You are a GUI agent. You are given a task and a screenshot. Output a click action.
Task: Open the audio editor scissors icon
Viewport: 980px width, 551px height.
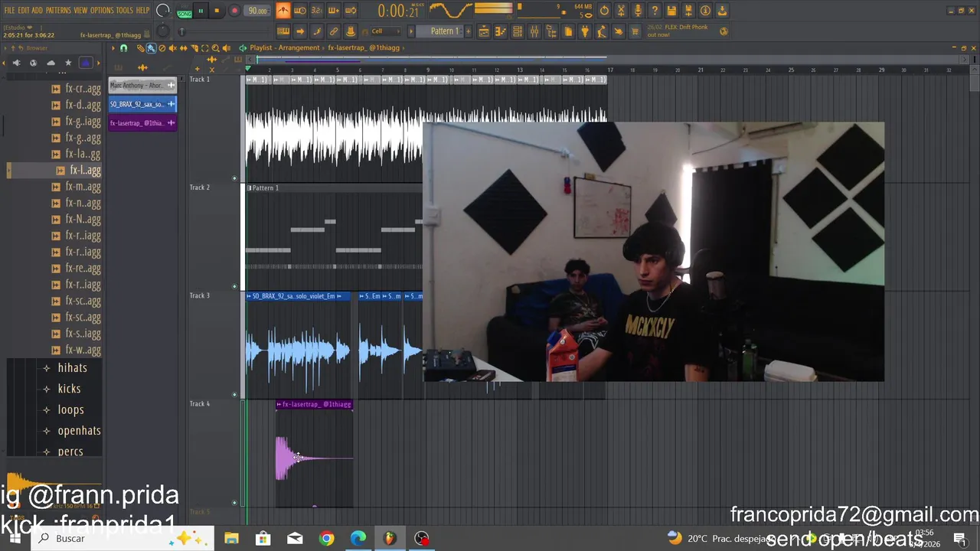[x=621, y=11]
